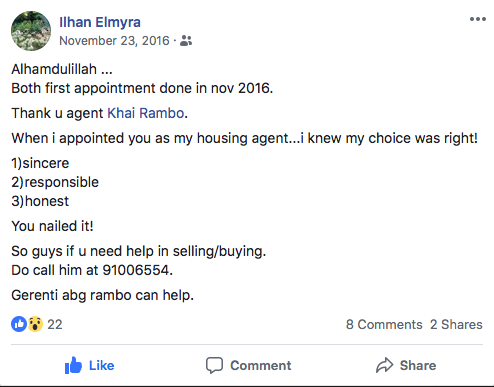The width and height of the screenshot is (494, 387).
Task: Click the Comment button label
Action: point(261,365)
